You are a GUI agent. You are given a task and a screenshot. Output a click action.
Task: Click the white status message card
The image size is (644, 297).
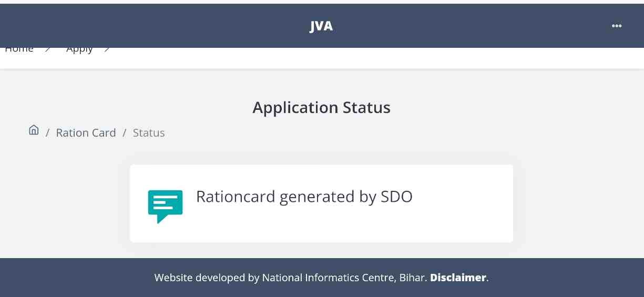pos(321,203)
